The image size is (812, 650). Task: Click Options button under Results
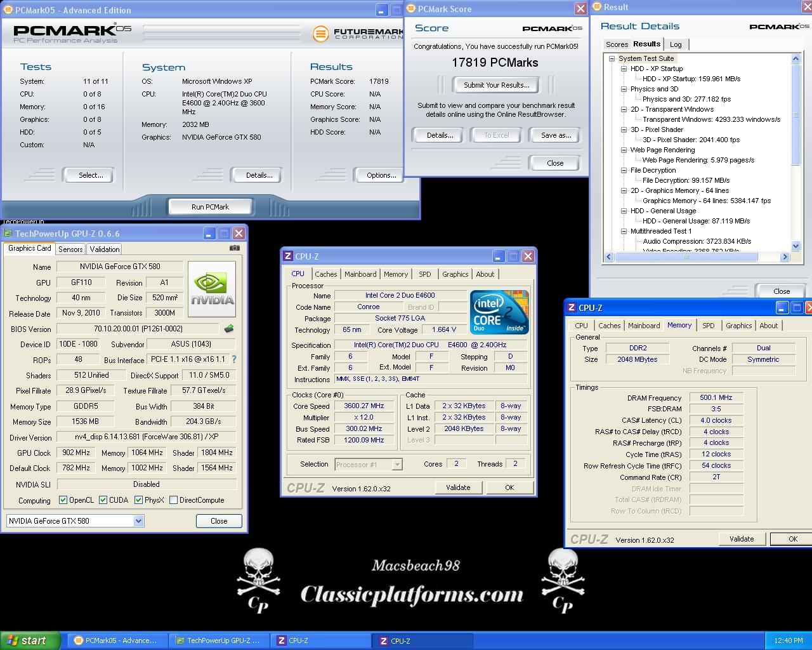[381, 175]
